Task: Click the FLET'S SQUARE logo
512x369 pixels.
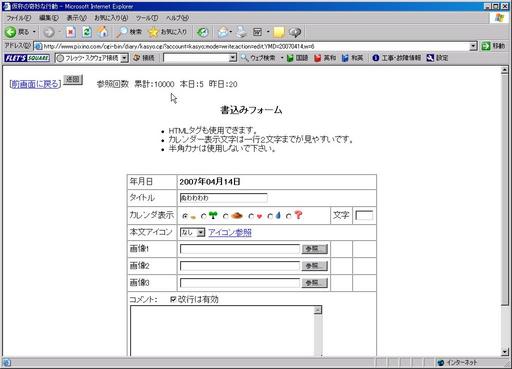Action: click(x=27, y=58)
